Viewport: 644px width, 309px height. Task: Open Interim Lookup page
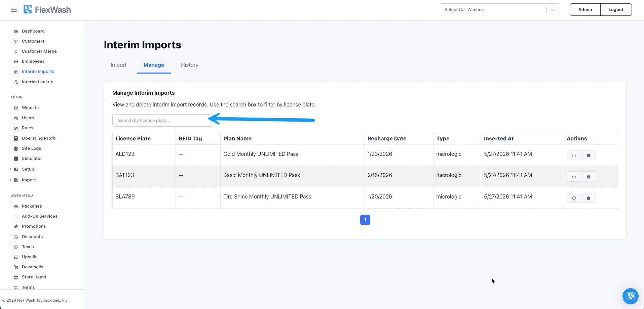tap(38, 82)
